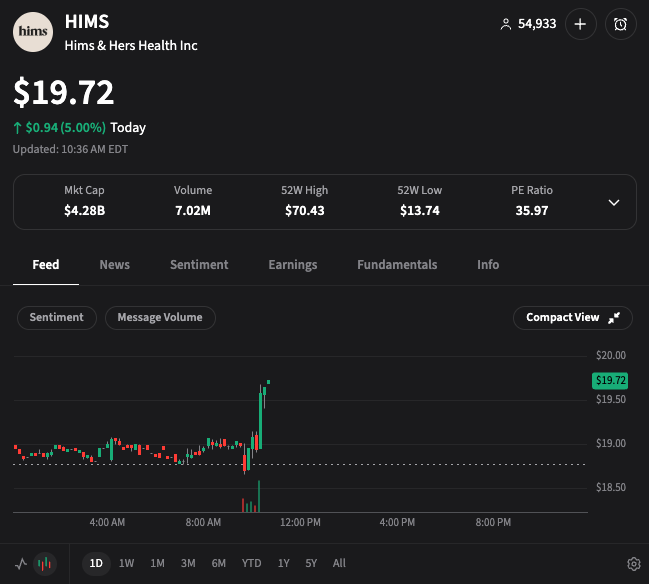
Task: Click the $19.00 price axis label
Action: tap(611, 443)
